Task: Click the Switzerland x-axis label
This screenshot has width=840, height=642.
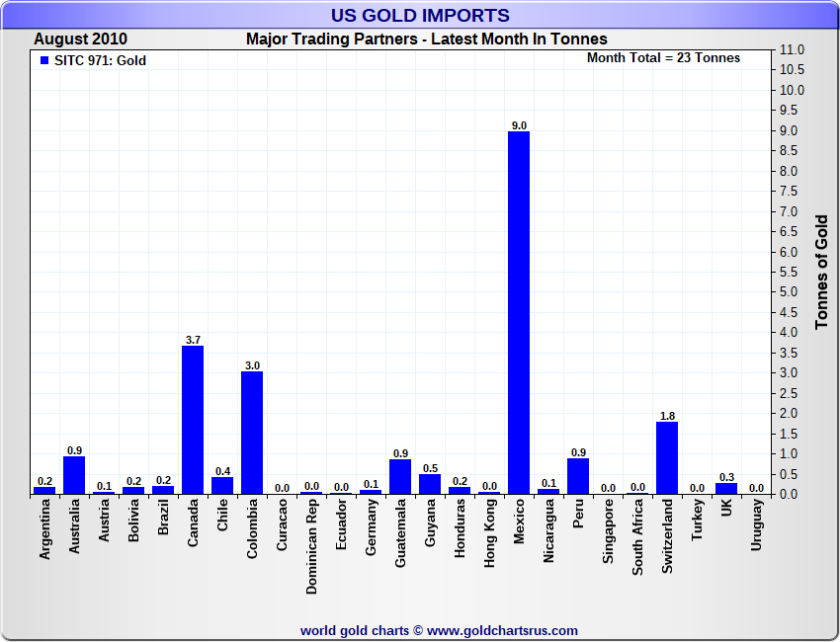Action: pos(667,536)
